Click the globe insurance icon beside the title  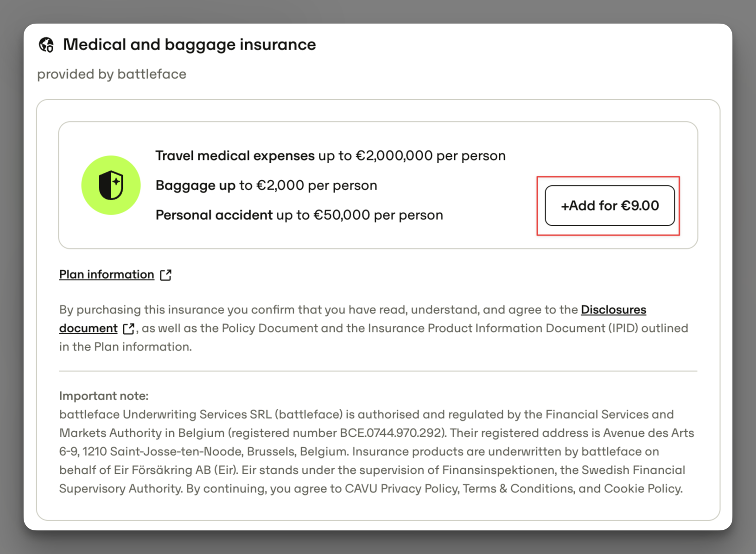tap(46, 45)
